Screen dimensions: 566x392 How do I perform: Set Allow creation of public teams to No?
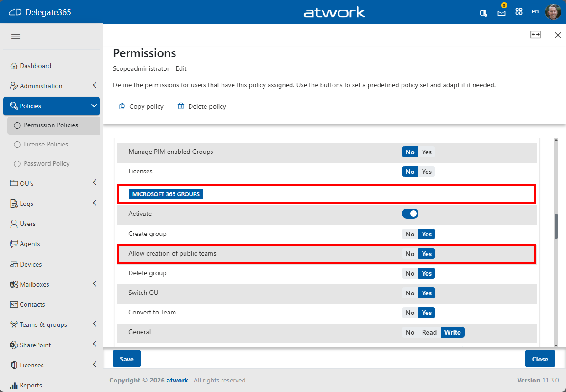coord(410,254)
